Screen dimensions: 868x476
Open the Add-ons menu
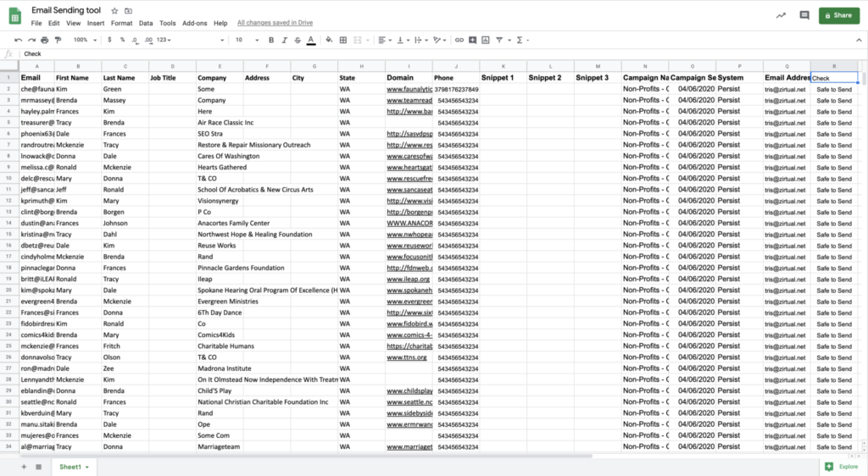point(194,23)
